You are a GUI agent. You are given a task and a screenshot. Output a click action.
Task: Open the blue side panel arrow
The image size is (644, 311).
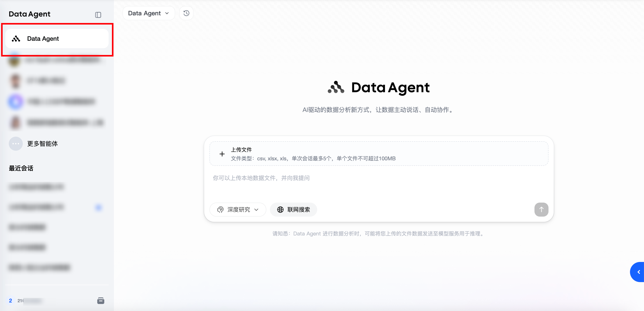click(x=639, y=272)
